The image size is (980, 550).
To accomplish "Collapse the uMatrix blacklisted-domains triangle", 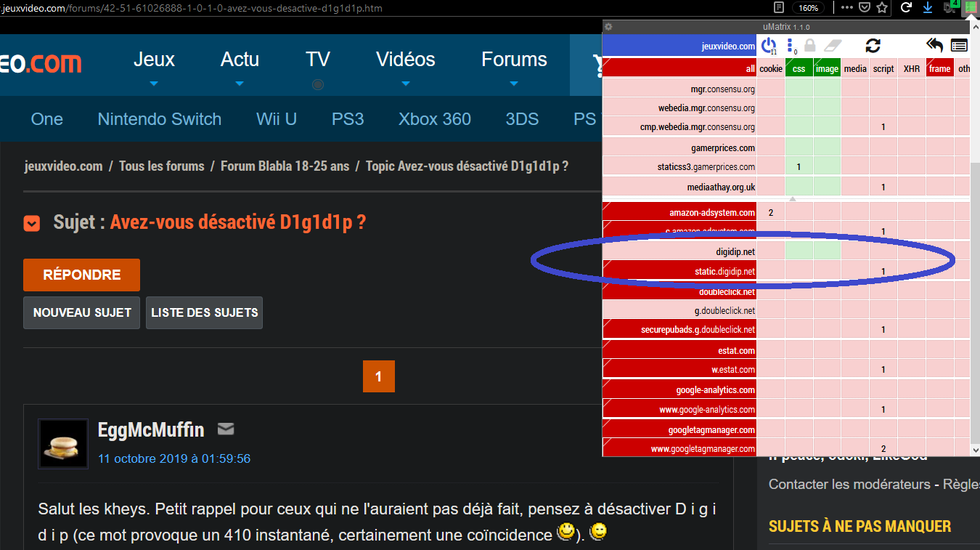I will coord(793,198).
